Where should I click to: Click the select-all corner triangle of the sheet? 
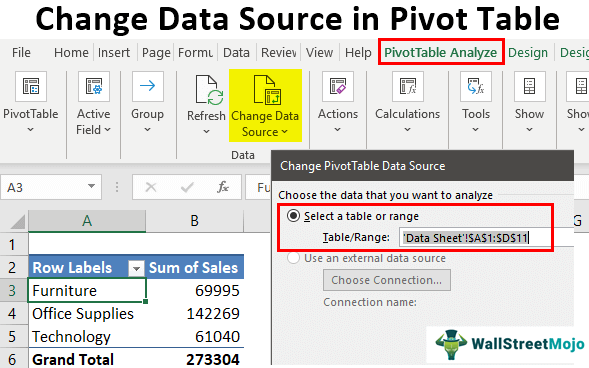(18, 222)
